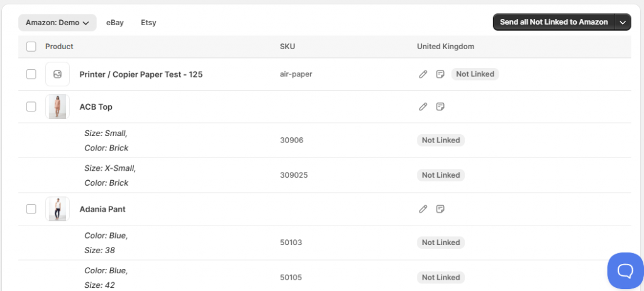Switch to the Etsy tab

tap(148, 23)
